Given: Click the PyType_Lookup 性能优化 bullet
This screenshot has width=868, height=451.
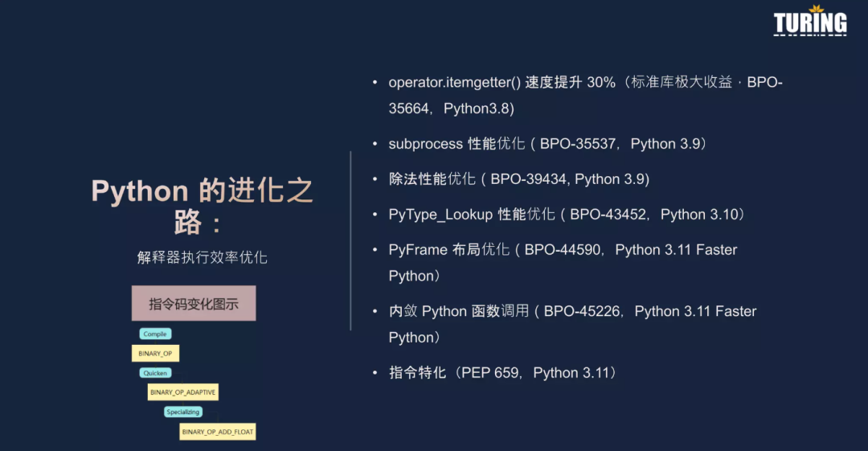Looking at the screenshot, I should 567,215.
